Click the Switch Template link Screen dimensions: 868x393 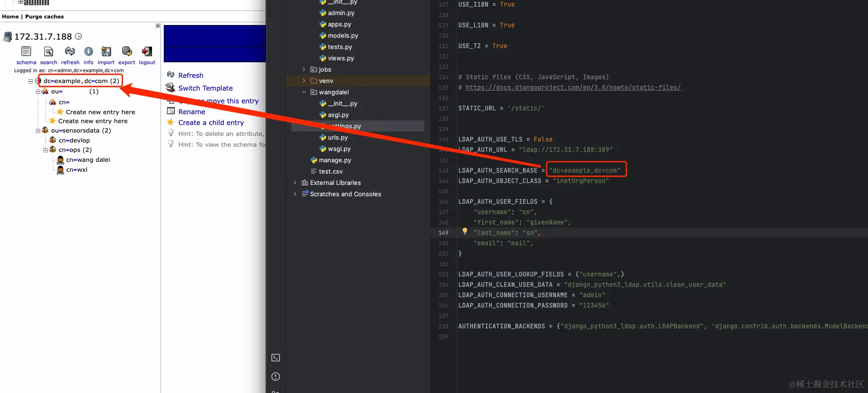(x=205, y=88)
